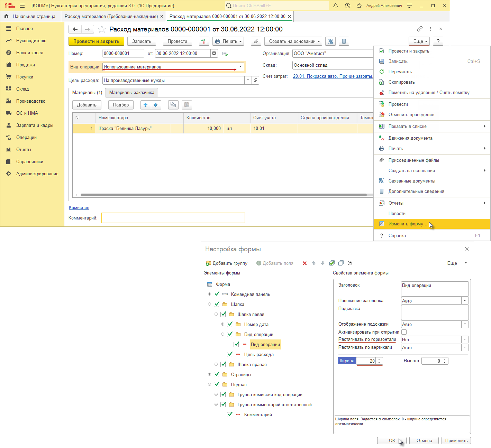Uncheck the Шапка левая group checkbox
This screenshot has height=448, width=491.
point(223,314)
